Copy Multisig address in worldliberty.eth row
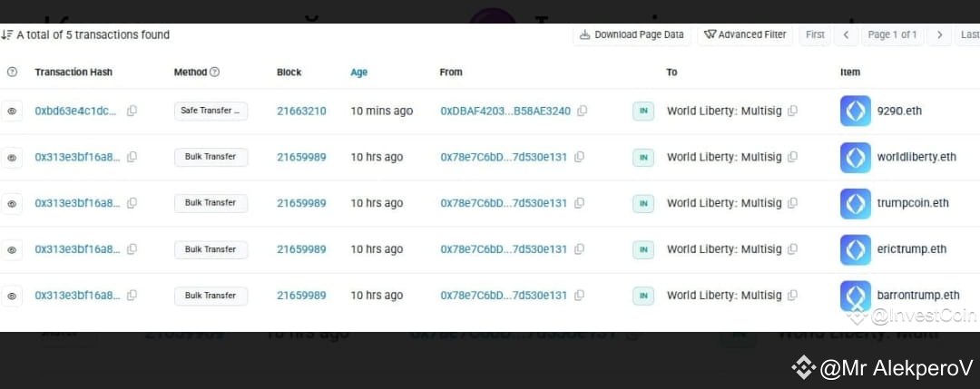980x389 pixels. pos(792,158)
